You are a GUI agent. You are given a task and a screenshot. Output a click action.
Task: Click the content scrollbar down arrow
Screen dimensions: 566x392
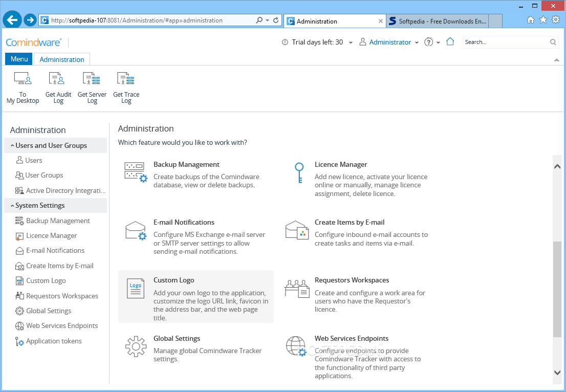[x=557, y=372]
